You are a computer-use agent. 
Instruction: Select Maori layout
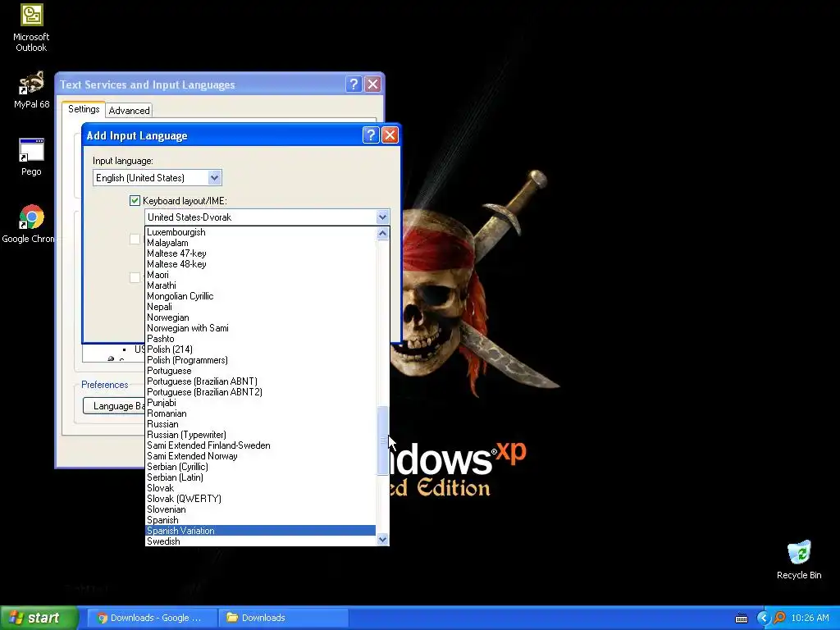[260, 275]
